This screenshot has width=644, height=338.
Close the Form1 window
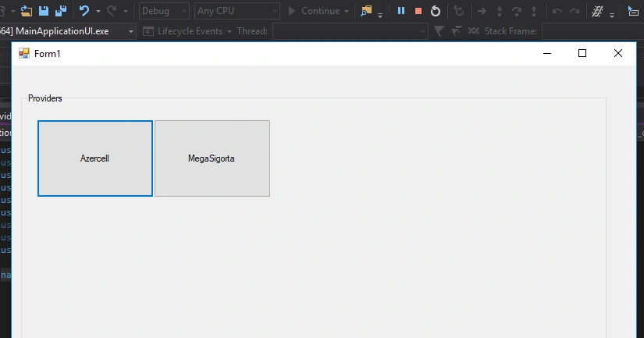coord(618,53)
